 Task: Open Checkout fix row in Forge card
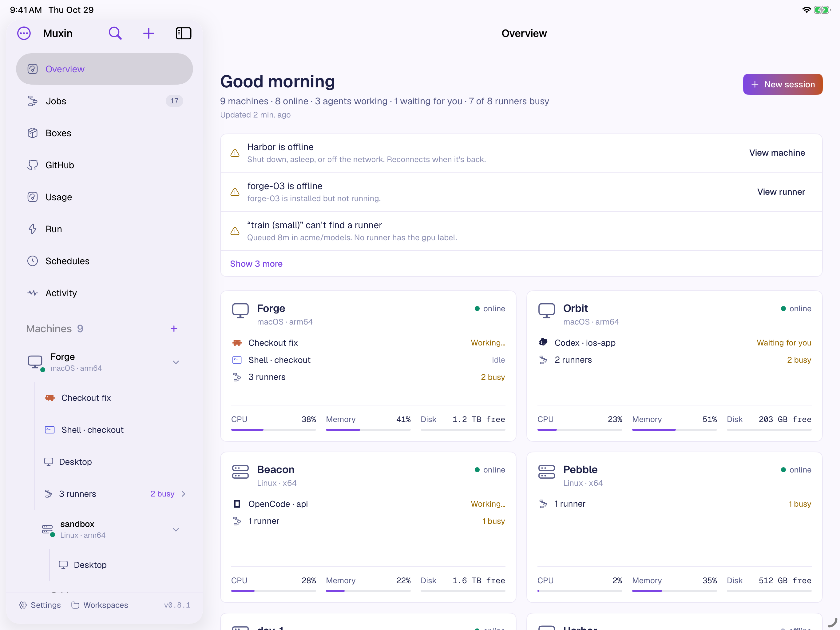pos(368,343)
